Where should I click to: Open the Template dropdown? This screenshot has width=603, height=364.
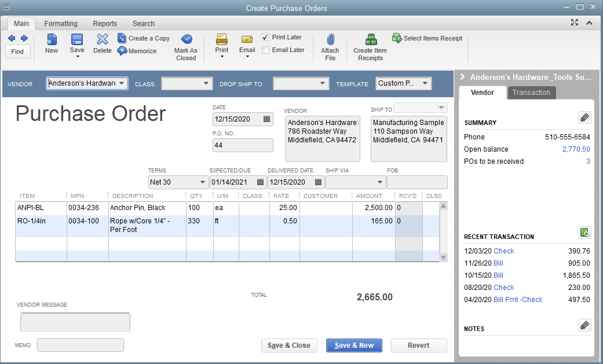click(x=426, y=83)
